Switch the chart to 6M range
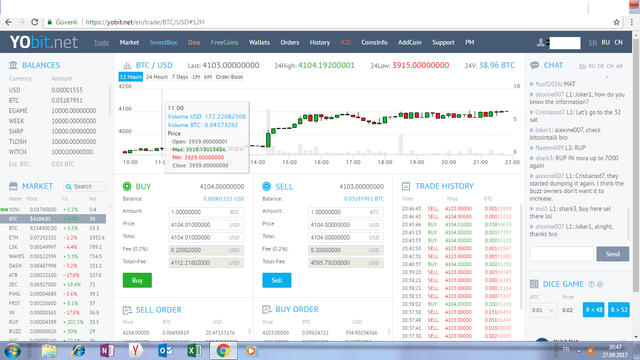The height and width of the screenshot is (360, 640). [x=208, y=77]
